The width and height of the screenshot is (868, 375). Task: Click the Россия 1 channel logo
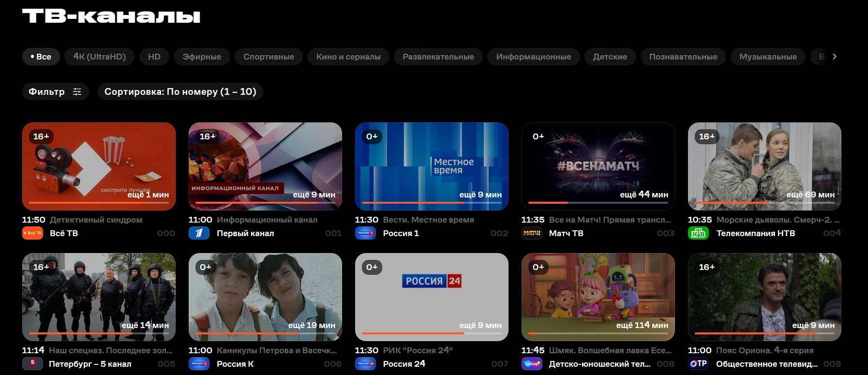tap(365, 233)
